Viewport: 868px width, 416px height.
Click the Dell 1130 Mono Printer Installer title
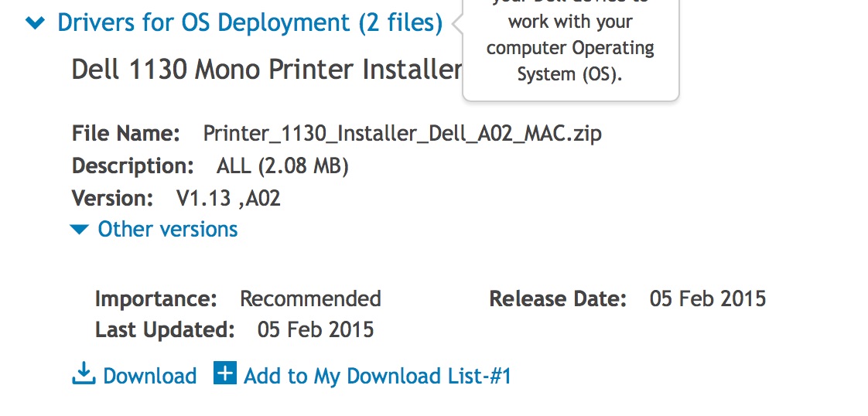pos(266,70)
